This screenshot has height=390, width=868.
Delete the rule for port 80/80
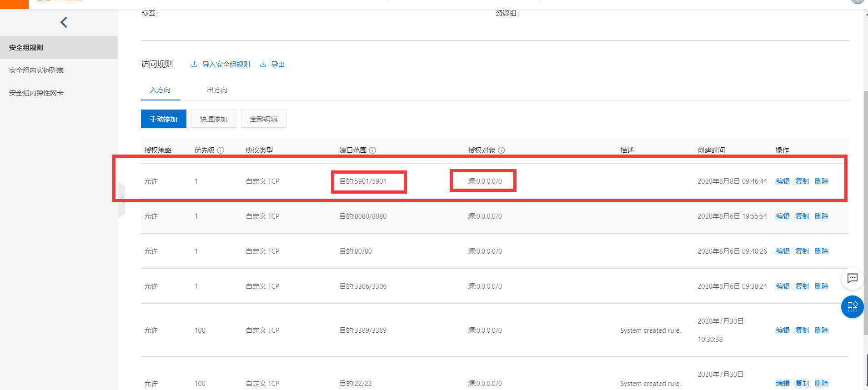click(x=821, y=251)
